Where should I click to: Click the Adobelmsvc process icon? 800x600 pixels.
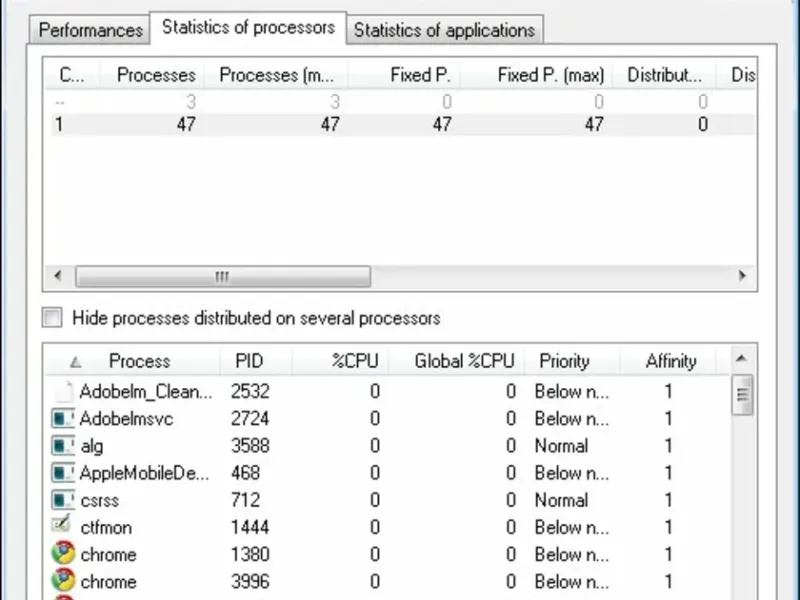(63, 419)
